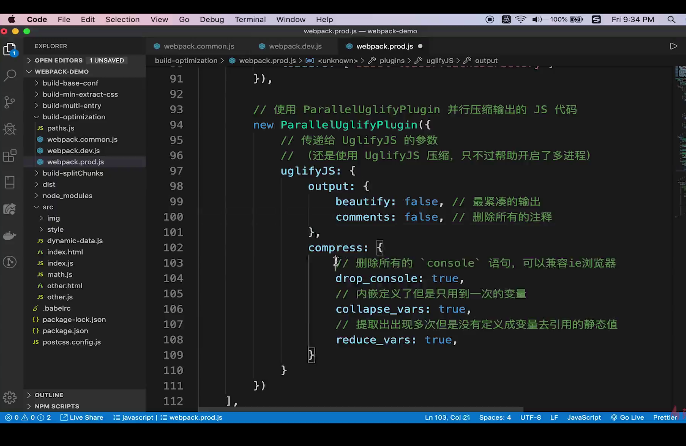Screen dimensions: 686x446
Task: Open the Debug menu
Action: point(212,19)
